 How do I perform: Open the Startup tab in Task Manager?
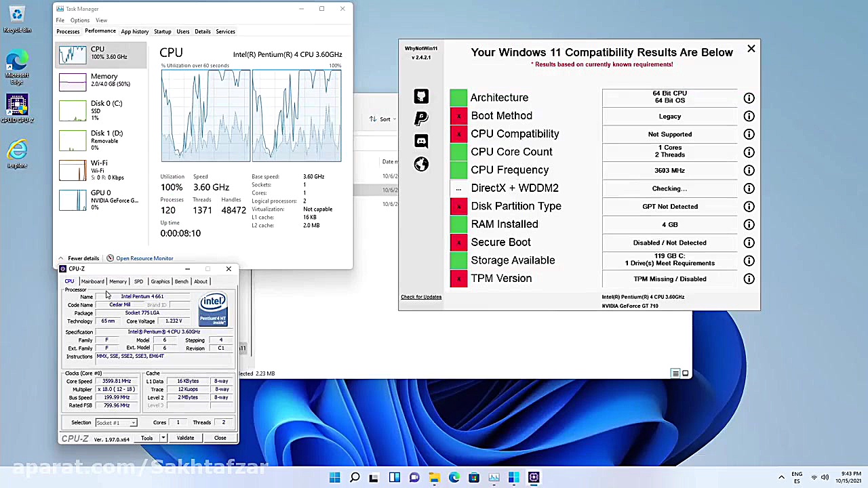(x=162, y=31)
